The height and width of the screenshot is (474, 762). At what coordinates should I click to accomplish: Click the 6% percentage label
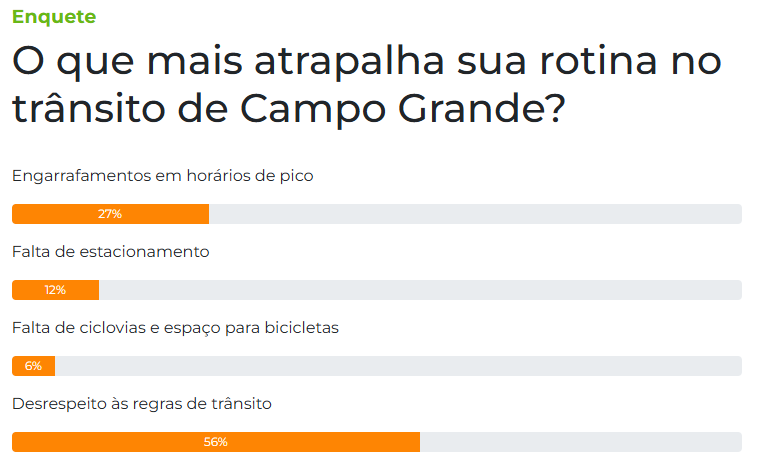tap(33, 366)
